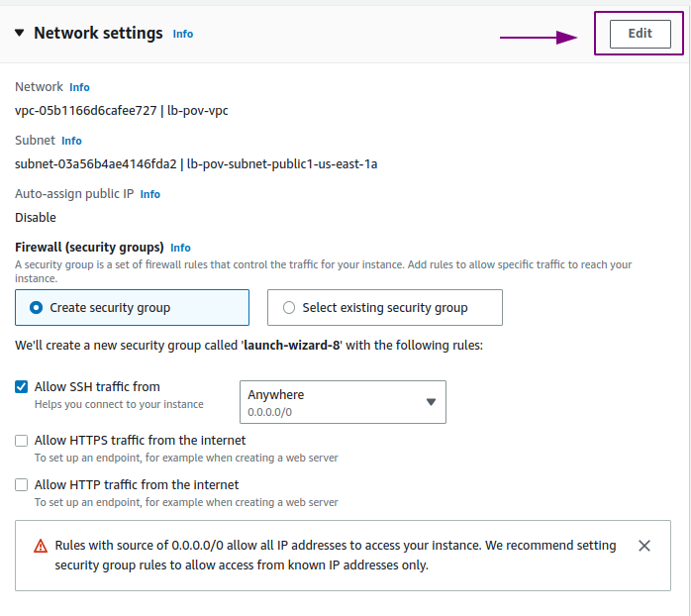Click the Edit button in Network settings

[640, 34]
